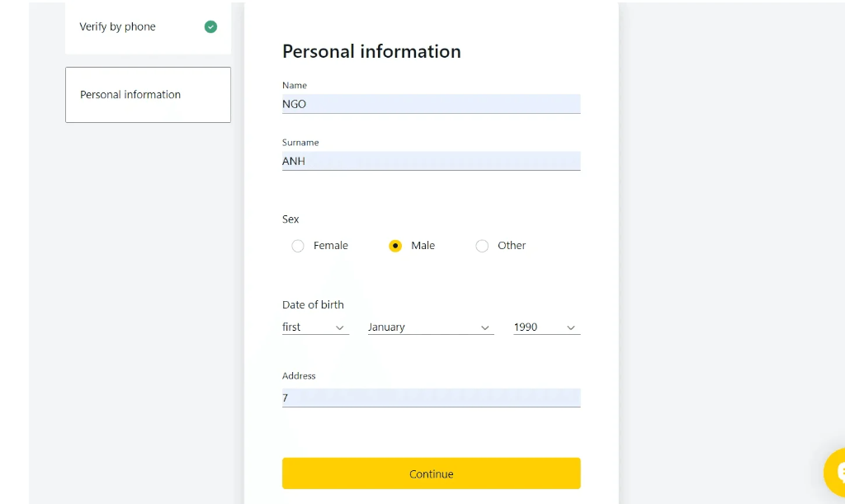The width and height of the screenshot is (845, 504).
Task: Select the Female radio button
Action: (x=297, y=246)
